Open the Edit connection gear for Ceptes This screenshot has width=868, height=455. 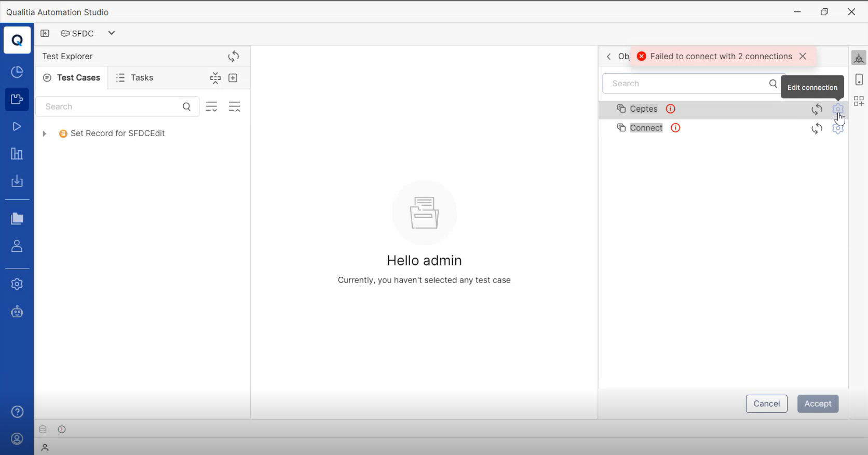pyautogui.click(x=837, y=109)
